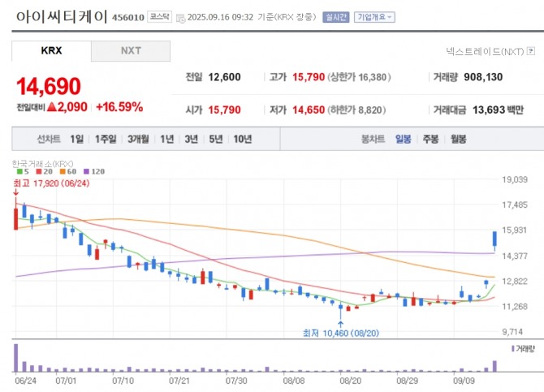
Task: Select the 1일 line chart period
Action: [76, 139]
